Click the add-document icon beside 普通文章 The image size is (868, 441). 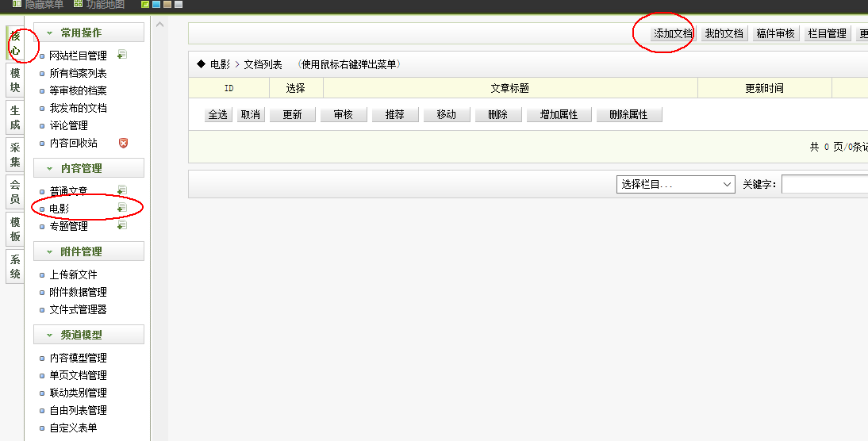(x=122, y=190)
